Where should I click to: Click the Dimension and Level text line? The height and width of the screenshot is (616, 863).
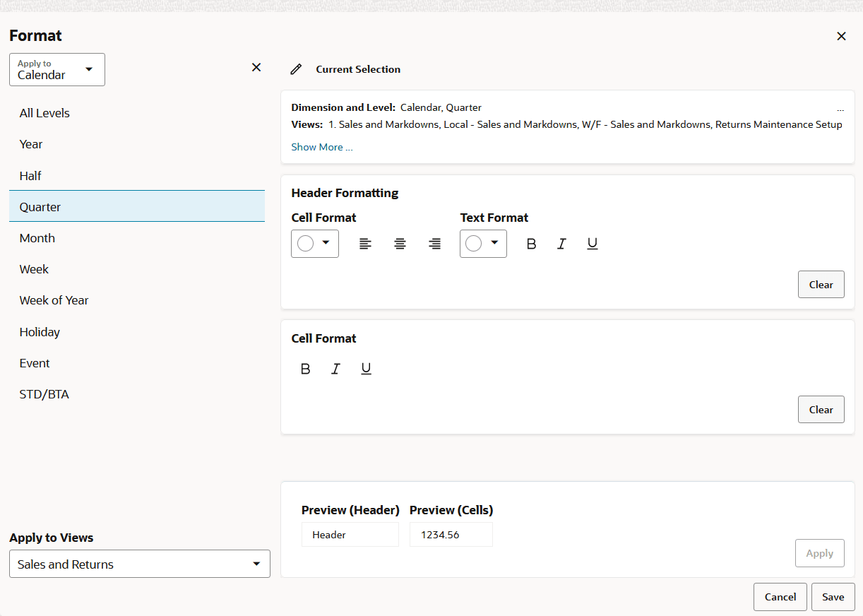(x=386, y=108)
